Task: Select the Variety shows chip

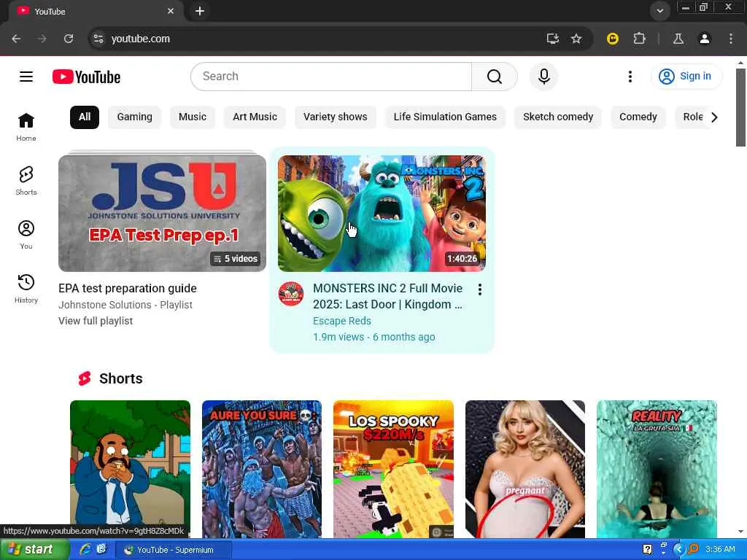Action: (336, 117)
